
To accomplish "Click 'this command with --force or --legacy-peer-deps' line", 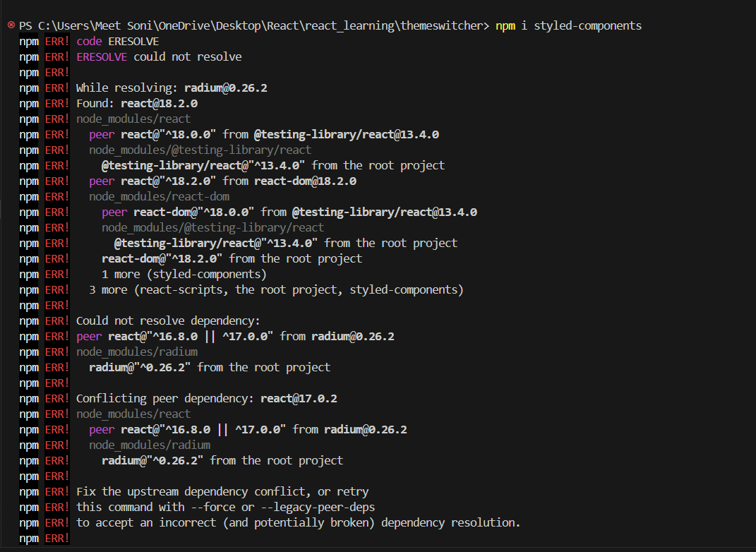I will tap(226, 507).
